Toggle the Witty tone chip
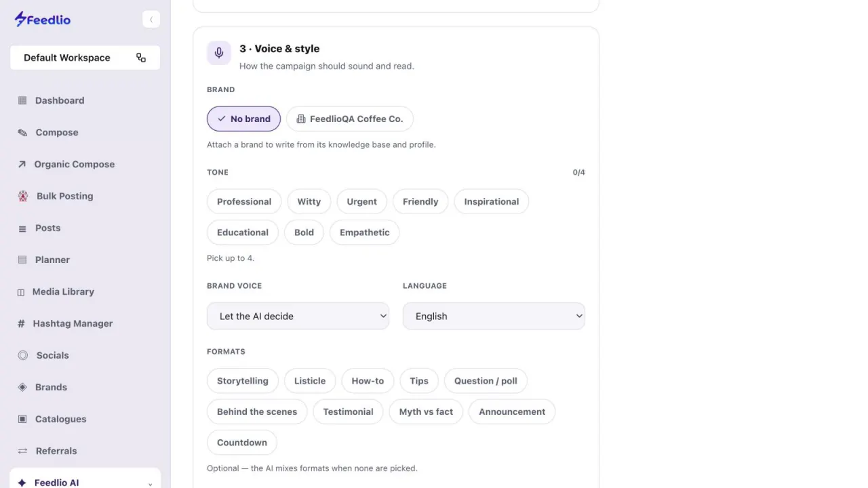 coord(309,201)
